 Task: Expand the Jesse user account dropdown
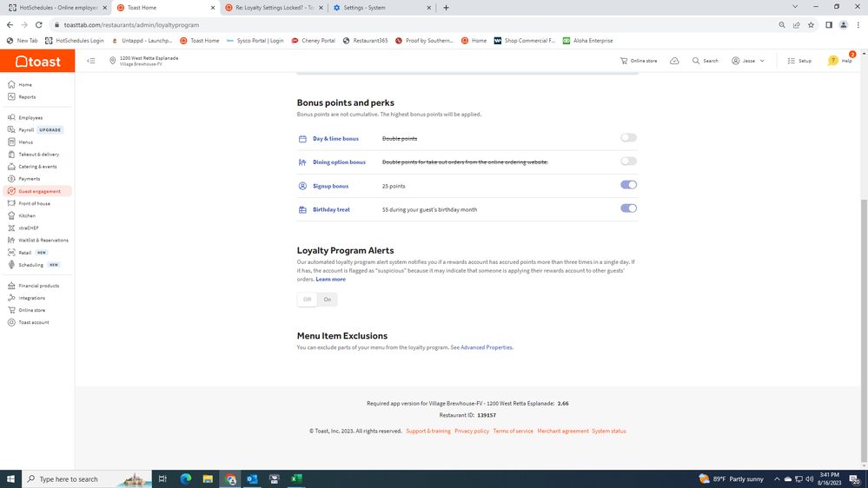pyautogui.click(x=748, y=61)
